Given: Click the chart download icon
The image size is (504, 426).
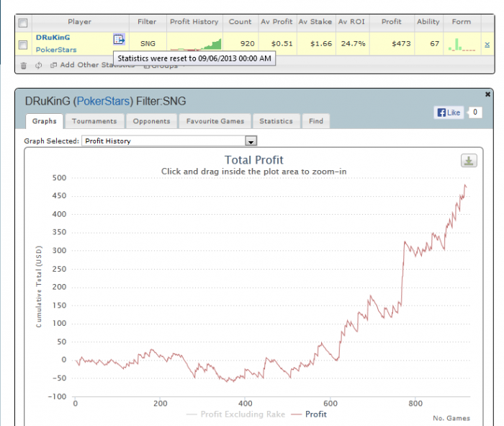Looking at the screenshot, I should coord(469,161).
